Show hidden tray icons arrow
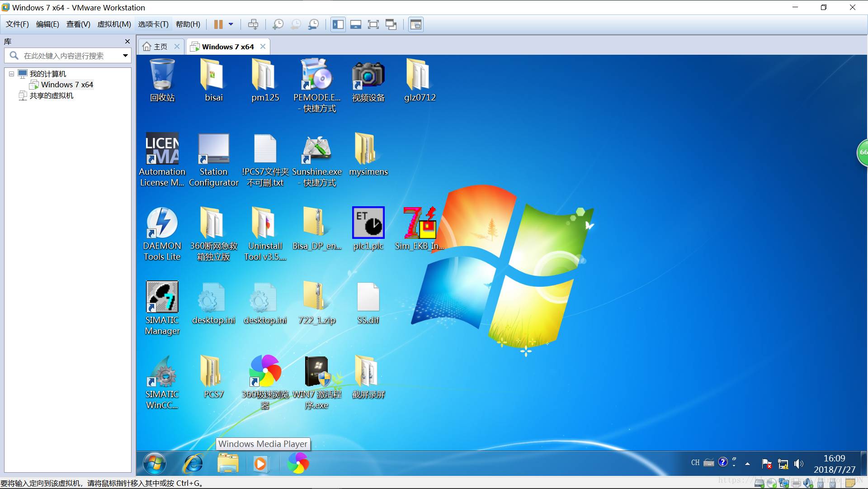868x489 pixels. pyautogui.click(x=748, y=464)
